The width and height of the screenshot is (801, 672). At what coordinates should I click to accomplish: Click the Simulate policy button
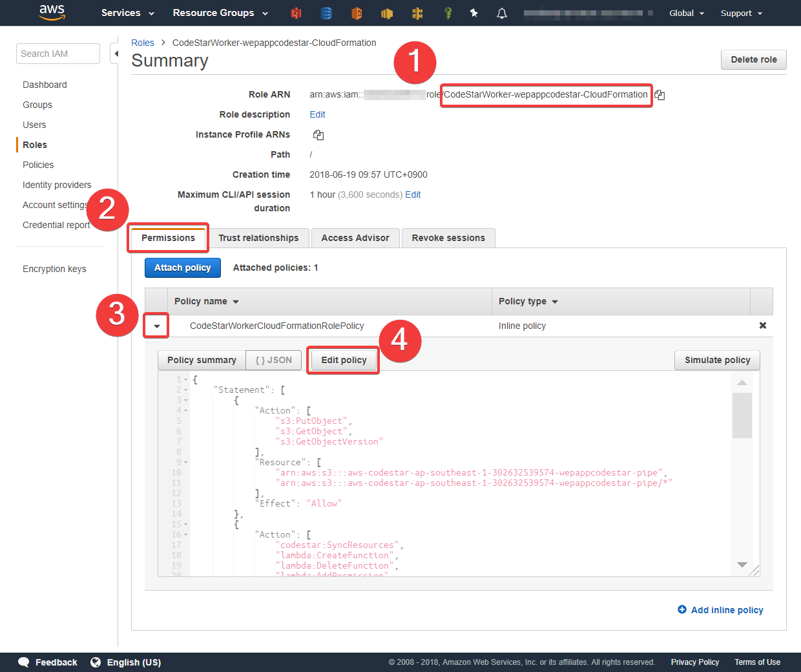tap(718, 360)
